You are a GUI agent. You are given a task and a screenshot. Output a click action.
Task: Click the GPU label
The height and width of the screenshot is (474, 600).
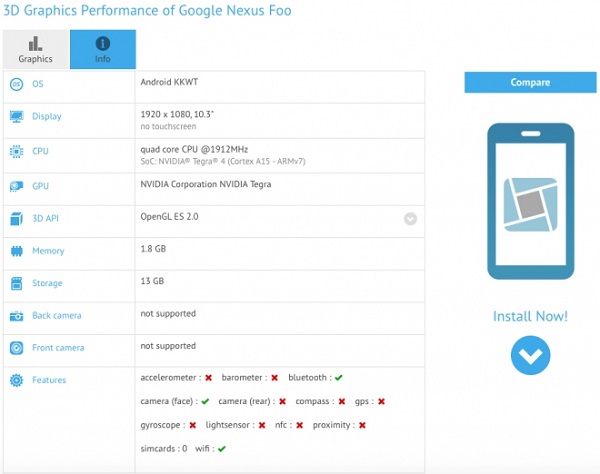coord(40,186)
